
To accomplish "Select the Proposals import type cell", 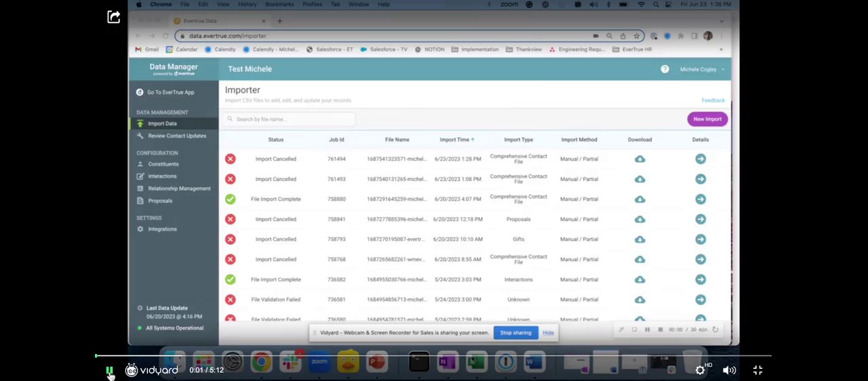I will point(518,219).
